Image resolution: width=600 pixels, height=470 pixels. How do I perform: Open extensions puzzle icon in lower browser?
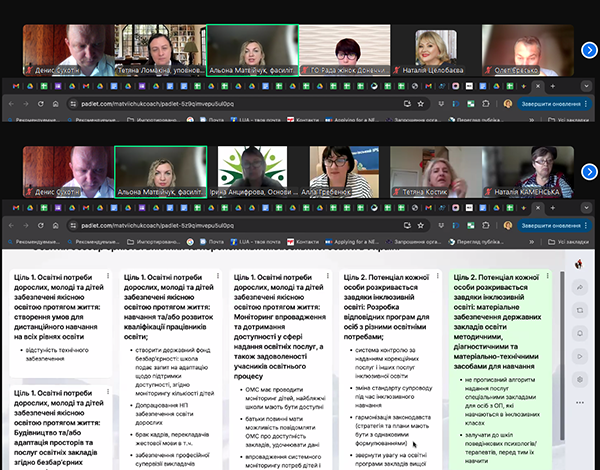coord(486,225)
